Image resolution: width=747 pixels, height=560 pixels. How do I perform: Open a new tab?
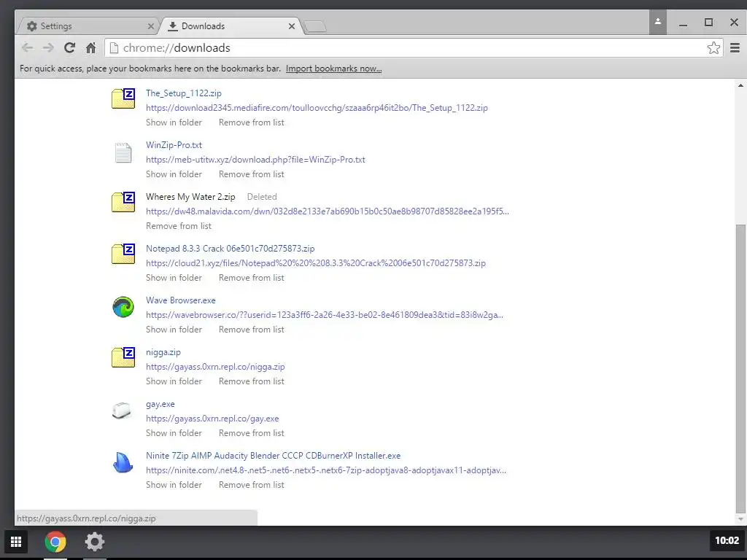pos(315,27)
